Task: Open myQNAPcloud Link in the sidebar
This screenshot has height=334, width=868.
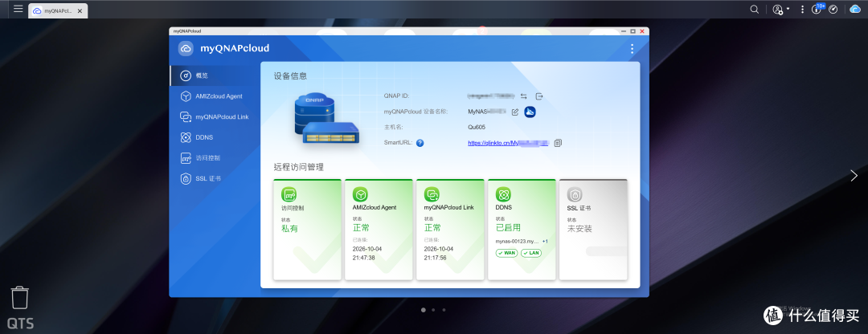Action: pos(215,116)
